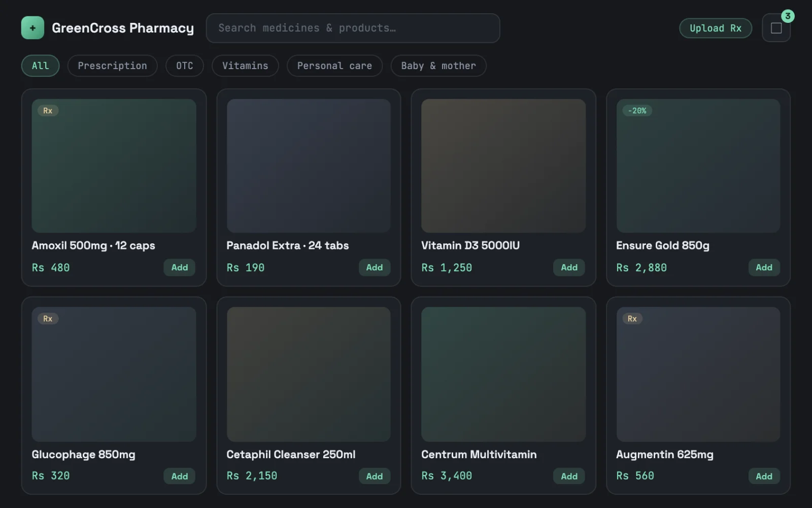Click the price Rs 2,150
Image resolution: width=812 pixels, height=508 pixels.
[x=252, y=476]
